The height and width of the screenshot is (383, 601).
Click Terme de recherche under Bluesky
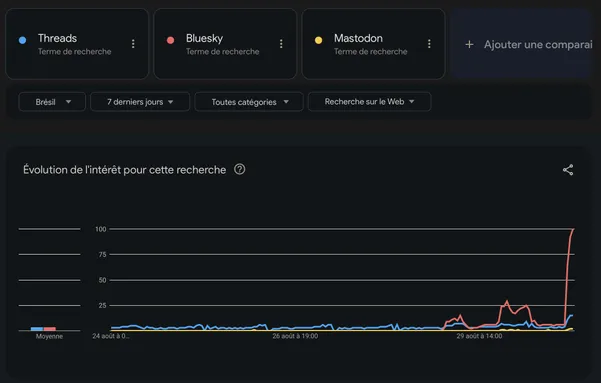(223, 51)
